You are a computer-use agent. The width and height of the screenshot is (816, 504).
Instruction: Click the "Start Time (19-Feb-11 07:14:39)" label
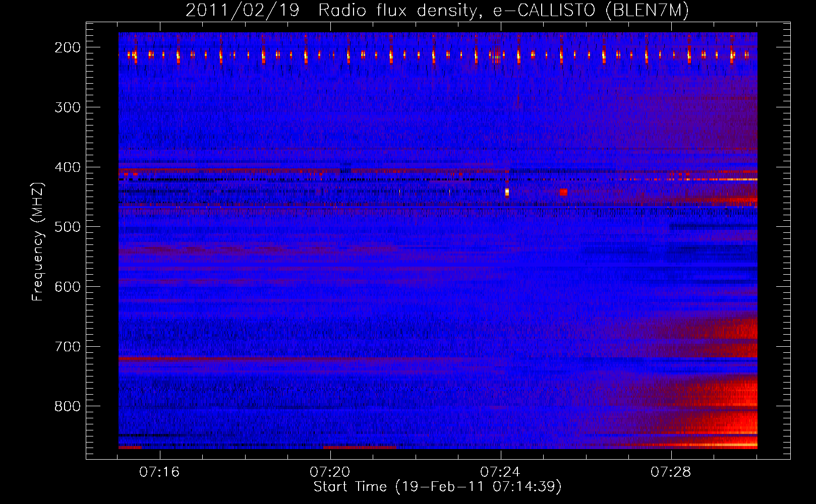[437, 487]
